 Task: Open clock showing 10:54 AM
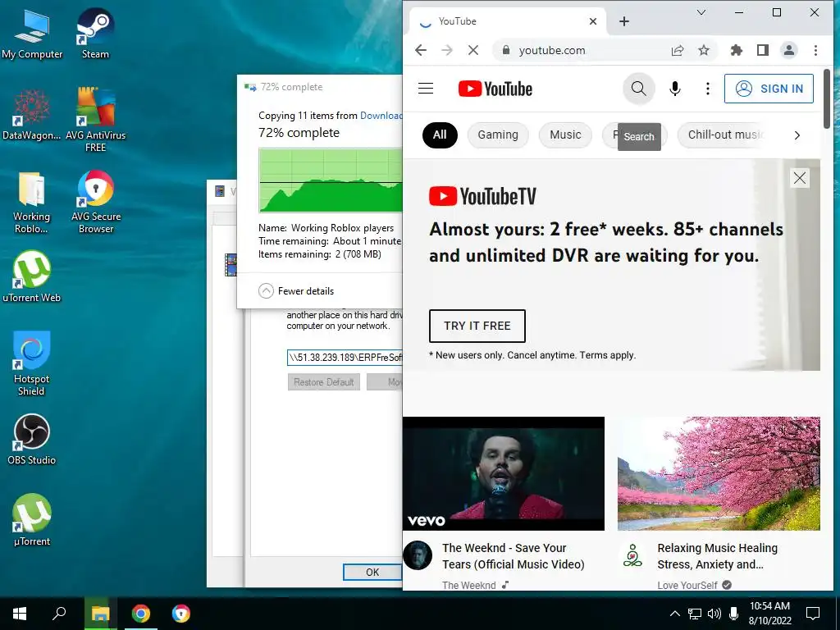[x=769, y=614]
